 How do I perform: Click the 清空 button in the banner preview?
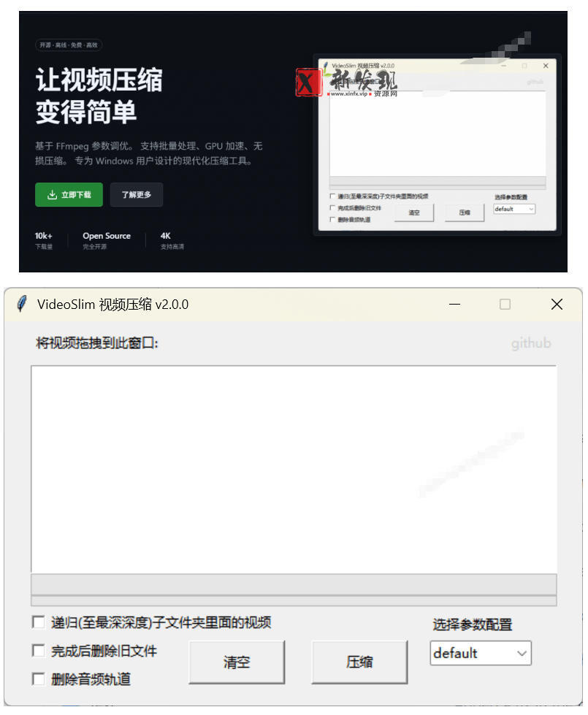(413, 213)
